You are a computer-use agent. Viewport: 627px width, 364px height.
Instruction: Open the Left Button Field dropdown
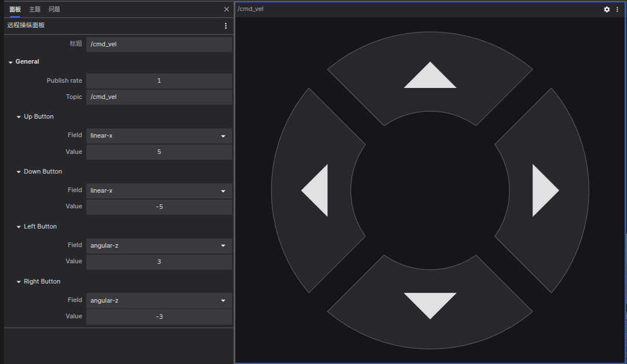(x=159, y=245)
